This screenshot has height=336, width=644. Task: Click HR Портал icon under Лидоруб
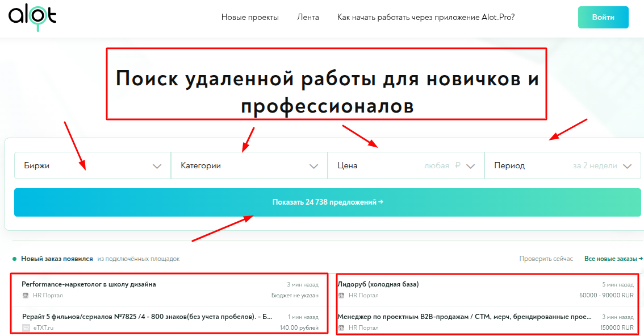tap(341, 295)
